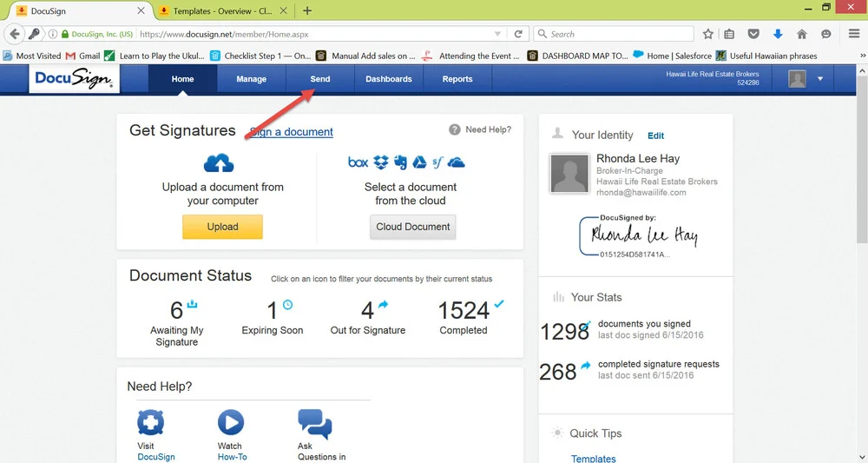
Task: Select the Salesforce sf icon
Action: pos(437,162)
